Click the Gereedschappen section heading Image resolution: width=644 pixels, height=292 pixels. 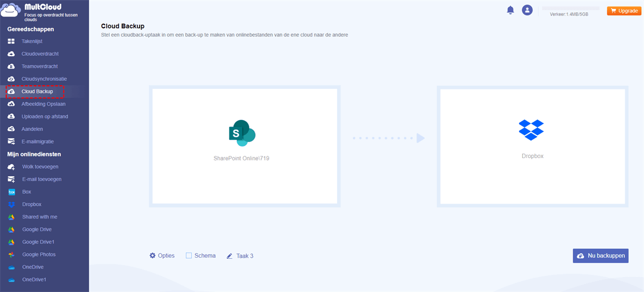31,29
